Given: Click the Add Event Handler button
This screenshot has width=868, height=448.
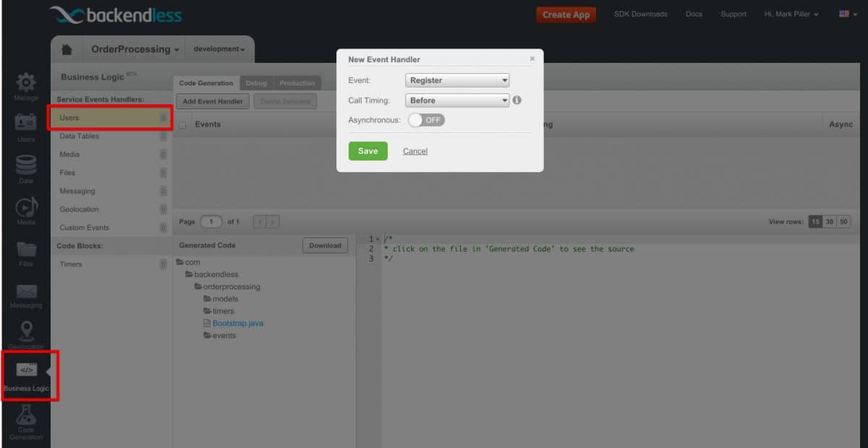Looking at the screenshot, I should coord(213,101).
